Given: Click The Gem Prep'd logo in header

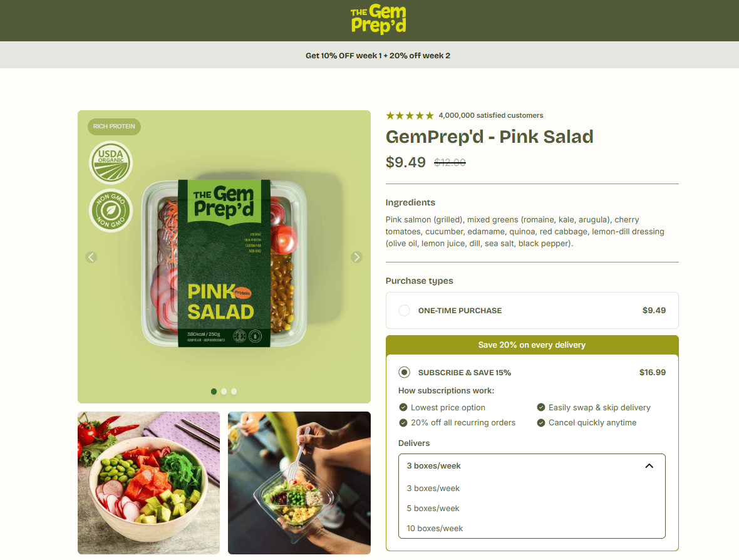Looking at the screenshot, I should 378,19.
